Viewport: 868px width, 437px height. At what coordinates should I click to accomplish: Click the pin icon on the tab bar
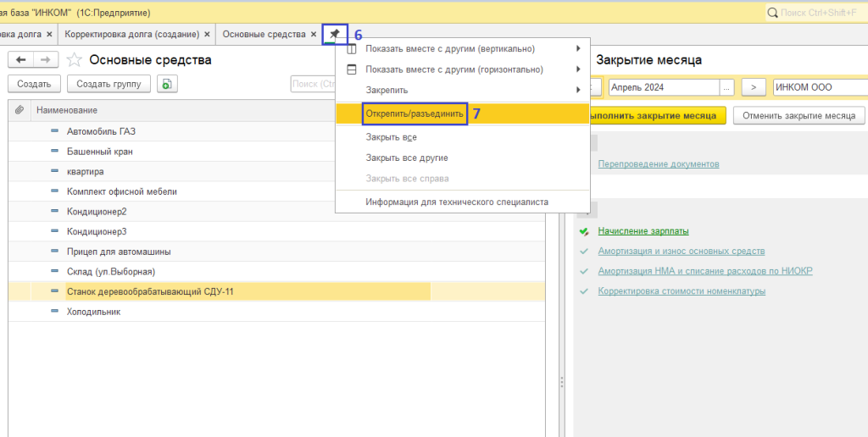pyautogui.click(x=335, y=34)
